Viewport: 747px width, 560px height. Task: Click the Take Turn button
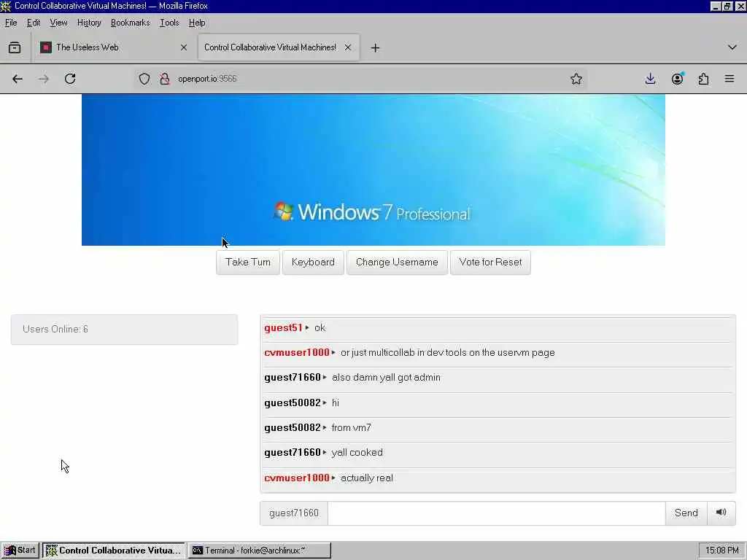click(x=248, y=262)
